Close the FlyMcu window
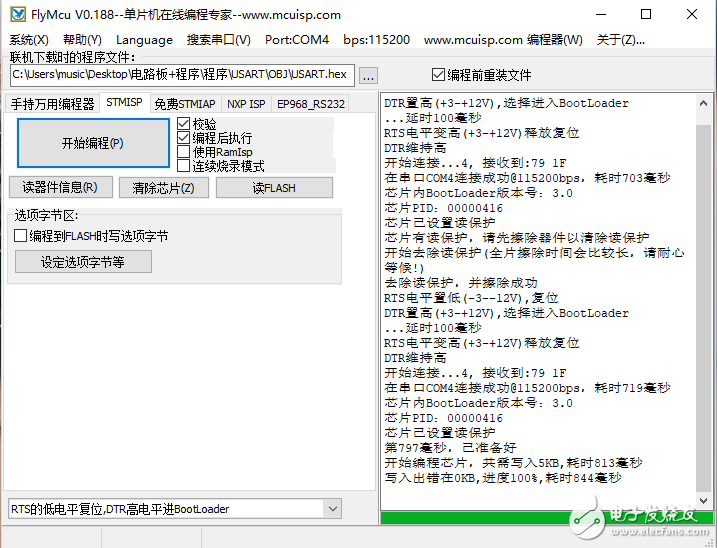Image resolution: width=717 pixels, height=548 pixels. [x=692, y=14]
